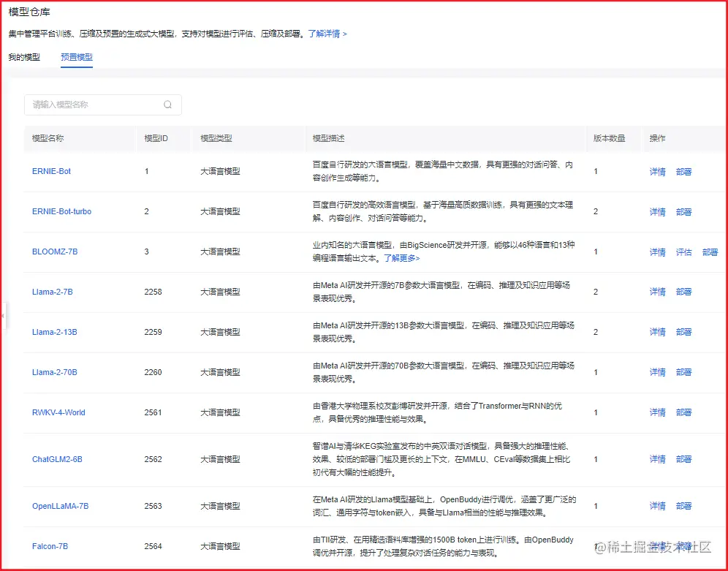Screen dimensions: 728x571
Task: Click 大语言模型 type in ERNIE-Bot row
Action: pos(221,171)
